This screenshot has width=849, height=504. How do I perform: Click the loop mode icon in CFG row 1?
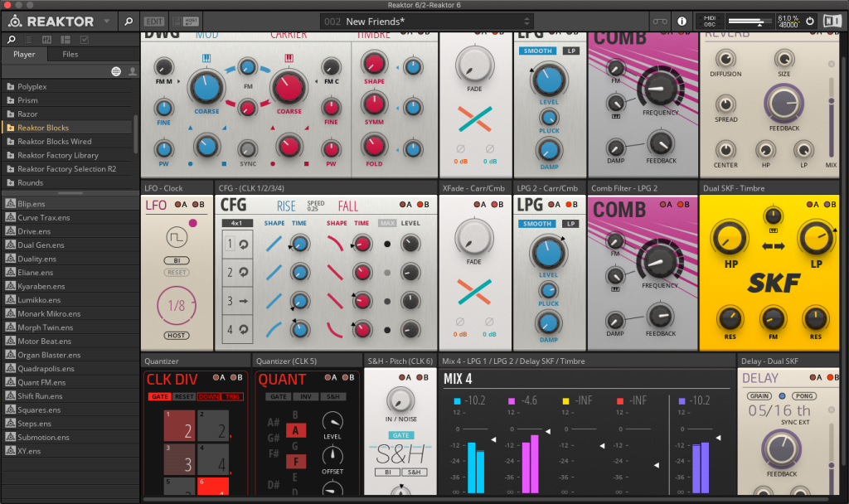point(244,245)
